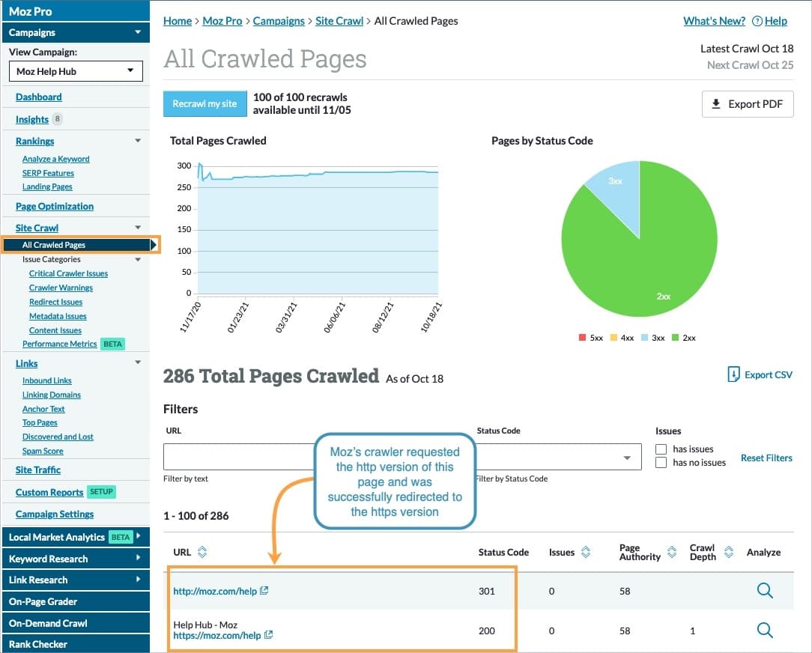Check the 'has issues' filter checkbox
This screenshot has width=812, height=653.
(661, 449)
